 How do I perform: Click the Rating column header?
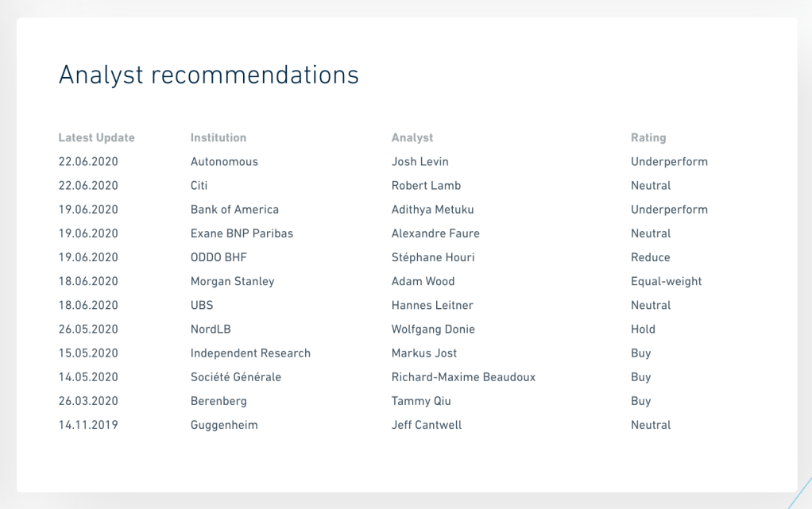click(x=648, y=137)
